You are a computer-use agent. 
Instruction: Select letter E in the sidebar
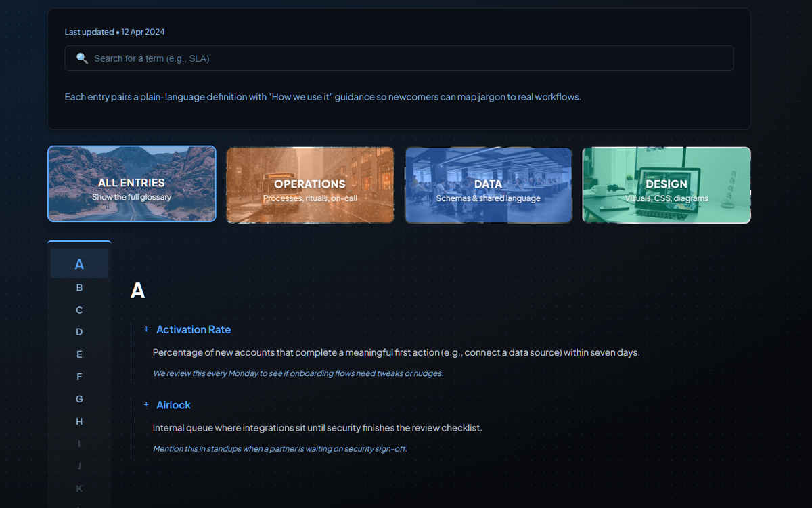(x=79, y=354)
